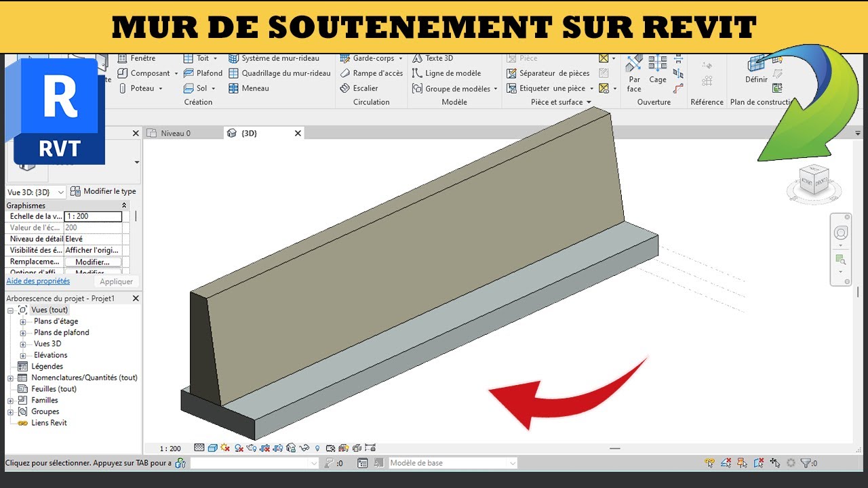
Task: Select the Garde-corps railing tool
Action: tap(367, 58)
